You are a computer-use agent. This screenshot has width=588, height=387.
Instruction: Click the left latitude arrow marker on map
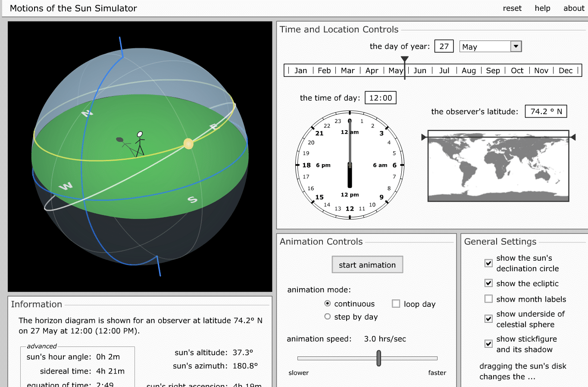point(424,137)
